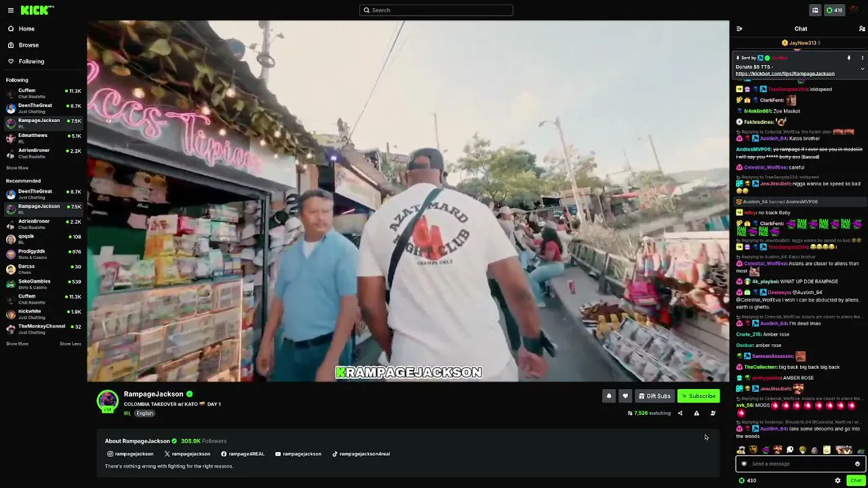This screenshot has height=488, width=868.
Task: Click Show Less under Recommended
Action: (70, 344)
